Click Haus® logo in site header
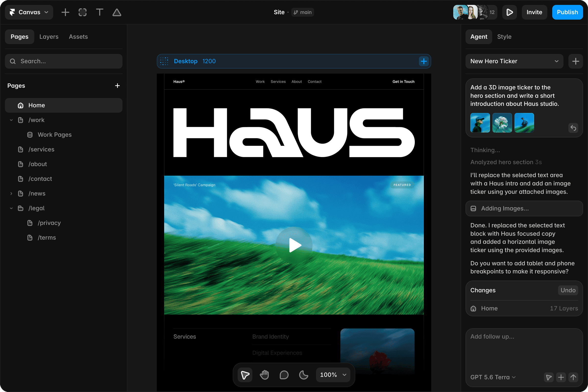This screenshot has width=588, height=392. pyautogui.click(x=179, y=82)
